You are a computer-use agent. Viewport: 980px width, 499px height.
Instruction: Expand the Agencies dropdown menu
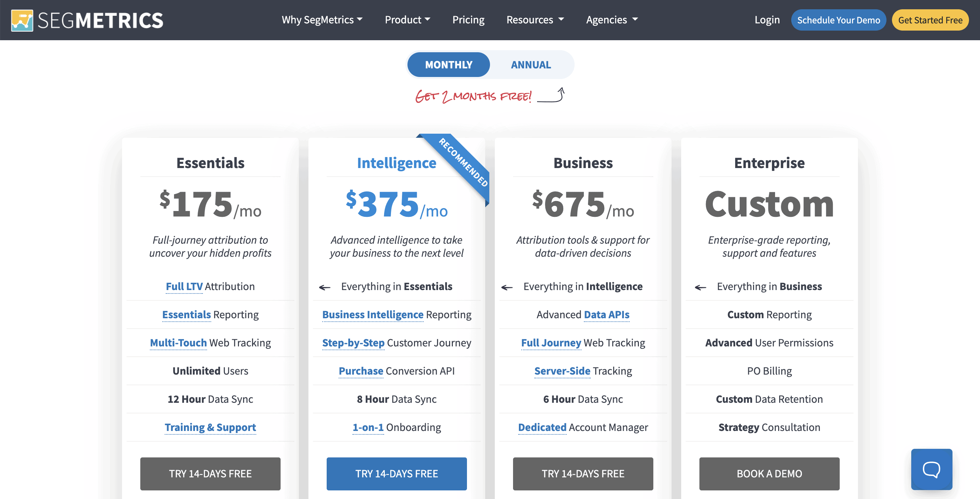(612, 19)
